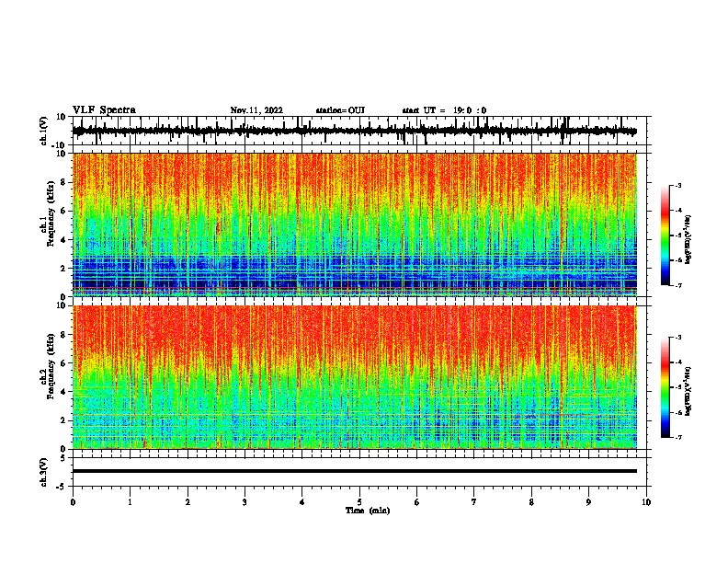Click tick label "8" on Time axis

click(x=531, y=502)
